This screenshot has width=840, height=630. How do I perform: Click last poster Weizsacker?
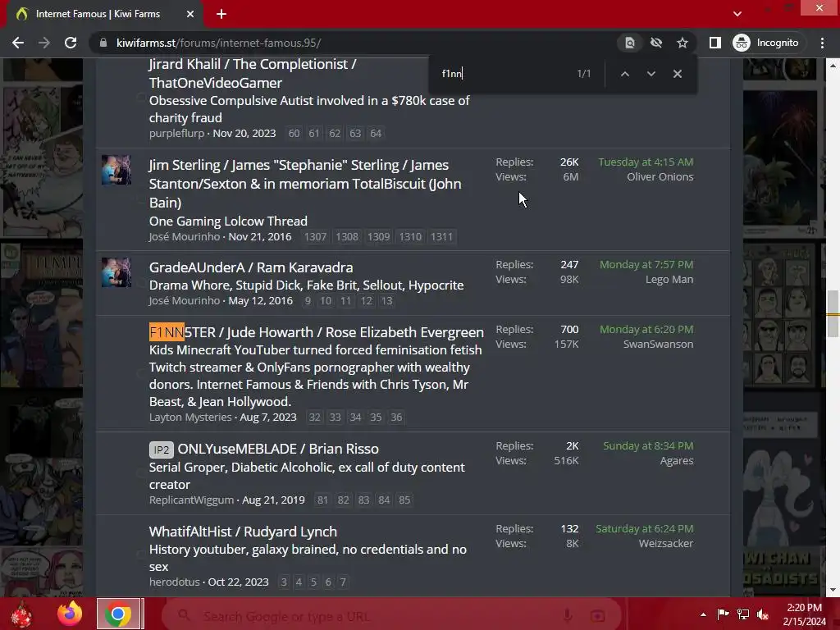(666, 544)
